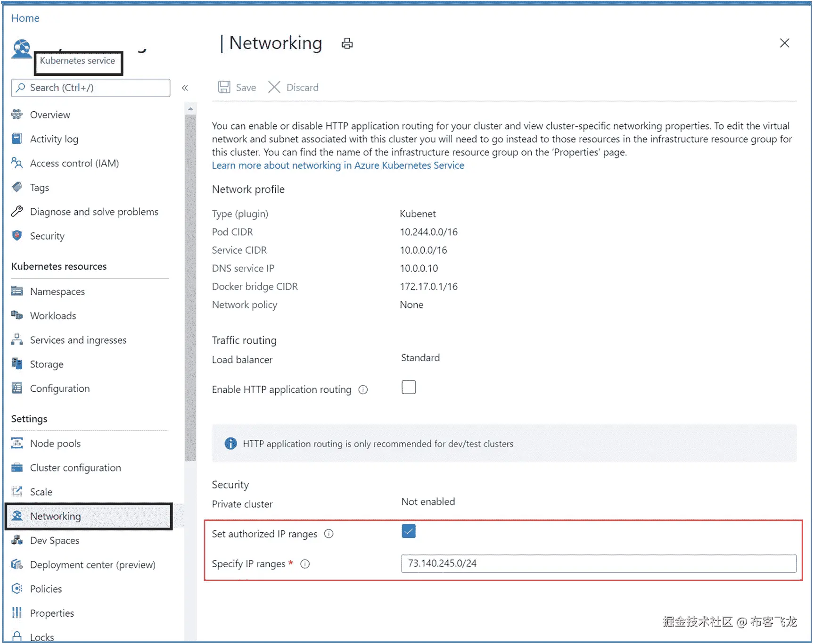Click the Security shield icon
The width and height of the screenshot is (813, 644).
click(17, 236)
